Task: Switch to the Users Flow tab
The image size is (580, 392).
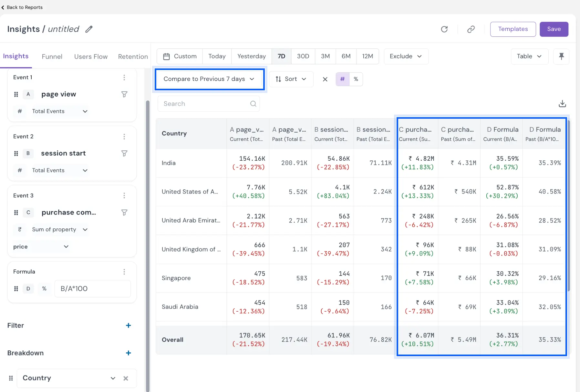Action: pyautogui.click(x=91, y=56)
